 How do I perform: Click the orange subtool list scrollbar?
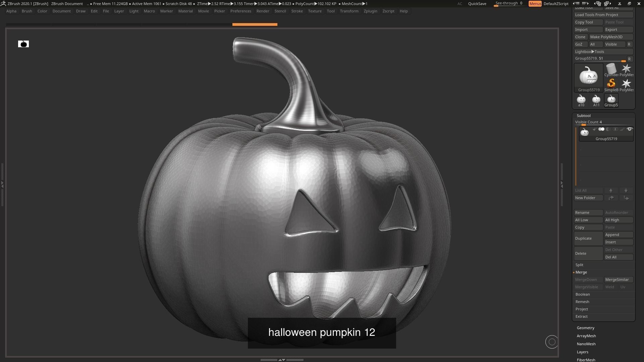(576, 156)
